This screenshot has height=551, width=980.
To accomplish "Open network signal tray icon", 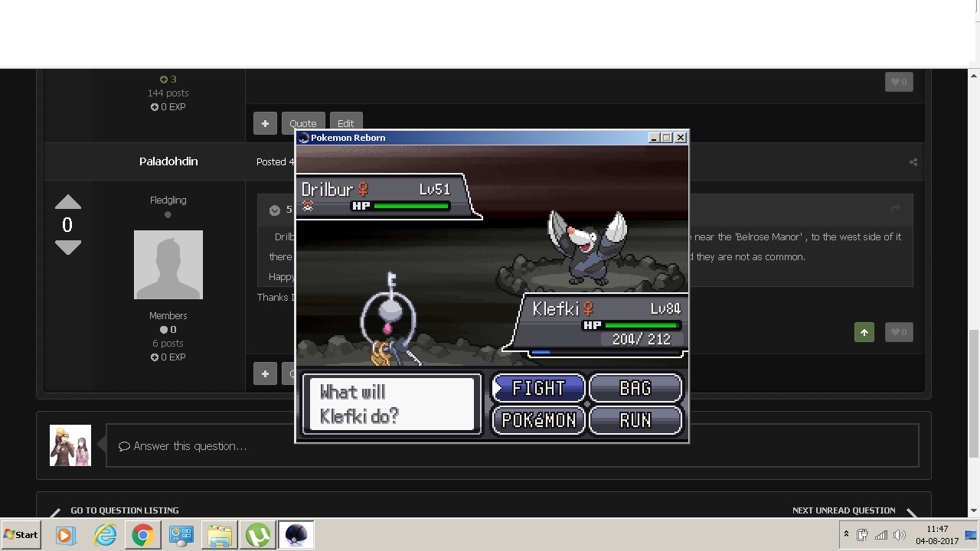I will click(881, 535).
